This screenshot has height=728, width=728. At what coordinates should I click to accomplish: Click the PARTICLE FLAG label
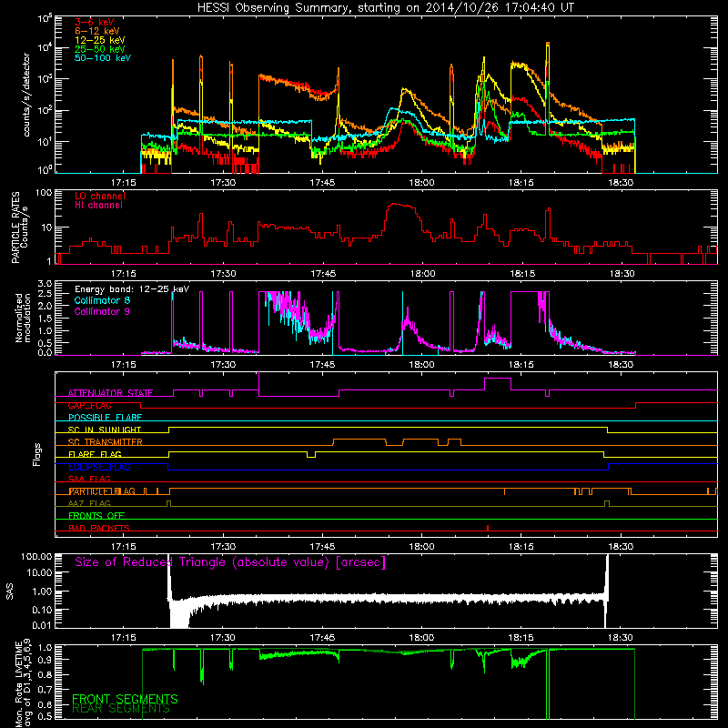click(x=102, y=491)
